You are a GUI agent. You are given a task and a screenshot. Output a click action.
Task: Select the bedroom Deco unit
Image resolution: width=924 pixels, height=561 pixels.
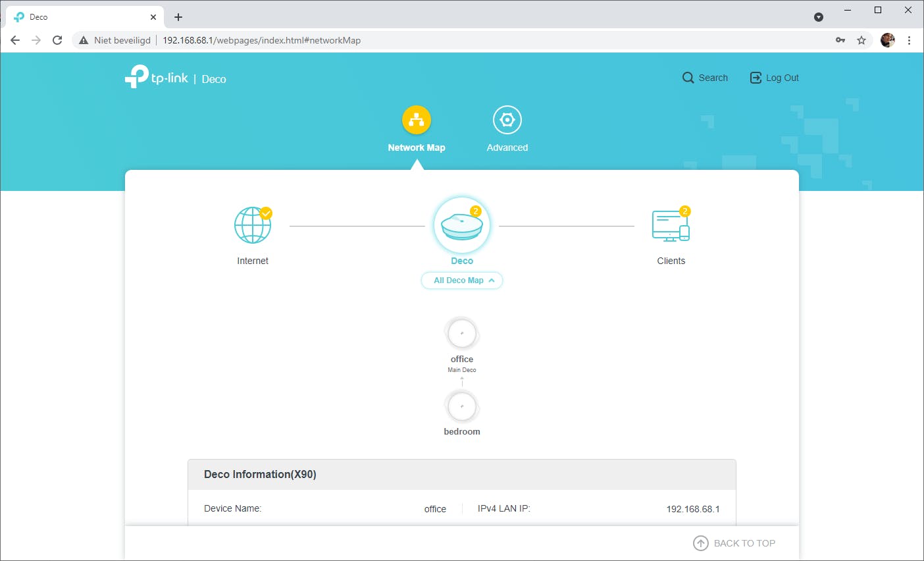tap(462, 406)
